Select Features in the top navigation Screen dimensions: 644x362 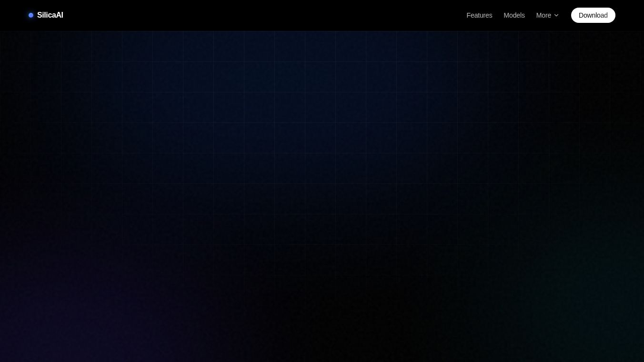[x=479, y=15]
